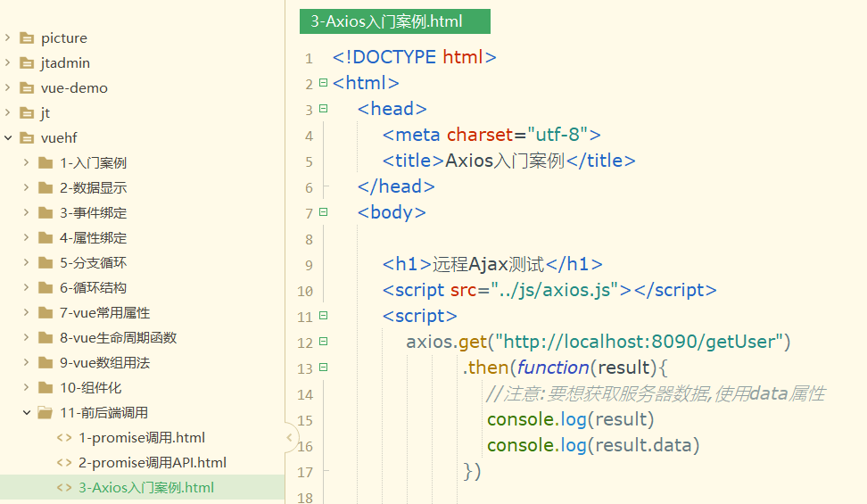Open 1-promise调用.html from the tree
Viewport: 867px width, 504px height.
coord(142,438)
